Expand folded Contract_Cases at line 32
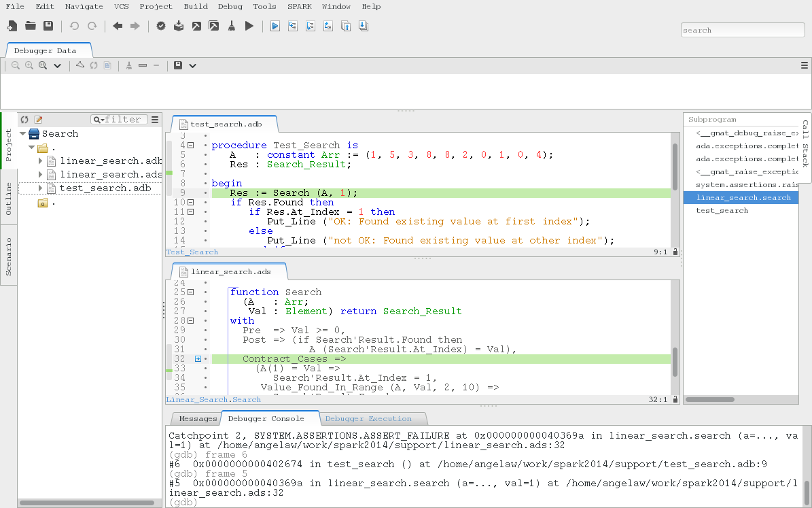This screenshot has height=508, width=812. coord(198,358)
